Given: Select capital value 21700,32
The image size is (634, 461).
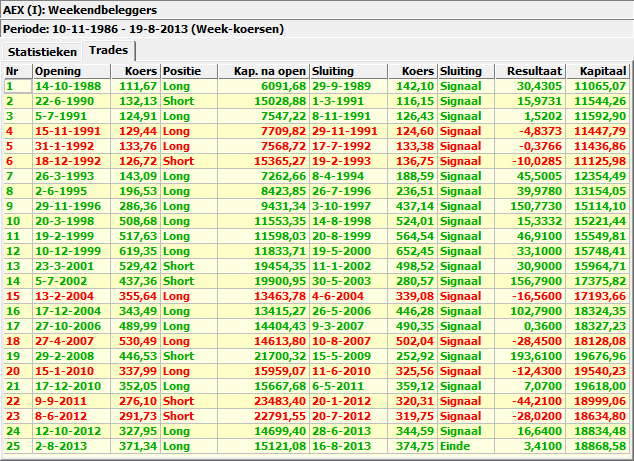Looking at the screenshot, I should click(x=280, y=355).
